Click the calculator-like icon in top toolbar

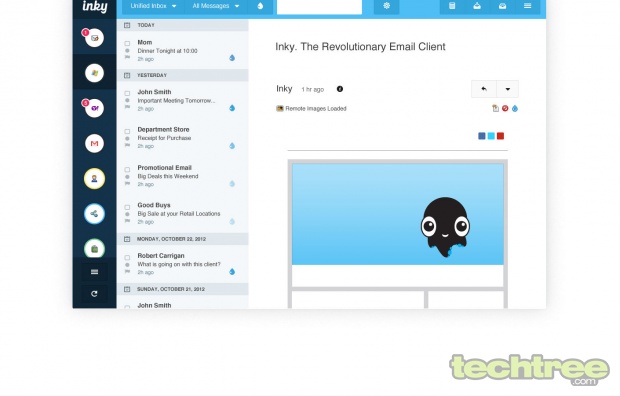pos(452,6)
